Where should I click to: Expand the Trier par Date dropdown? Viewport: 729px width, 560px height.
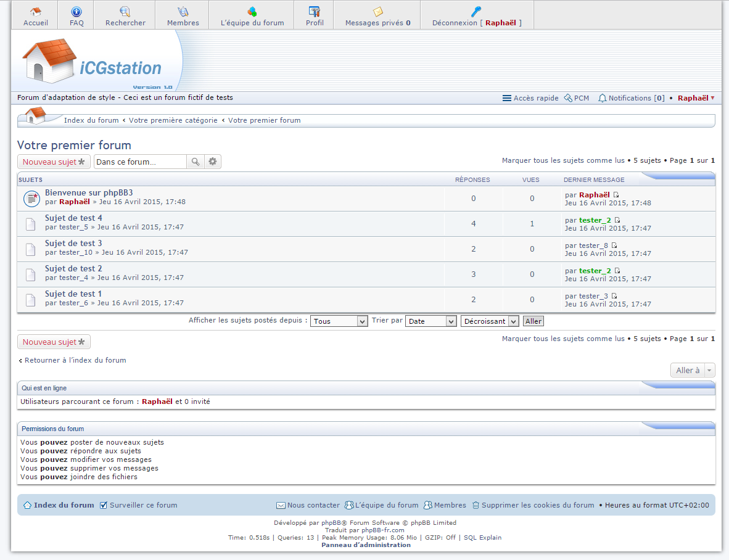point(430,321)
